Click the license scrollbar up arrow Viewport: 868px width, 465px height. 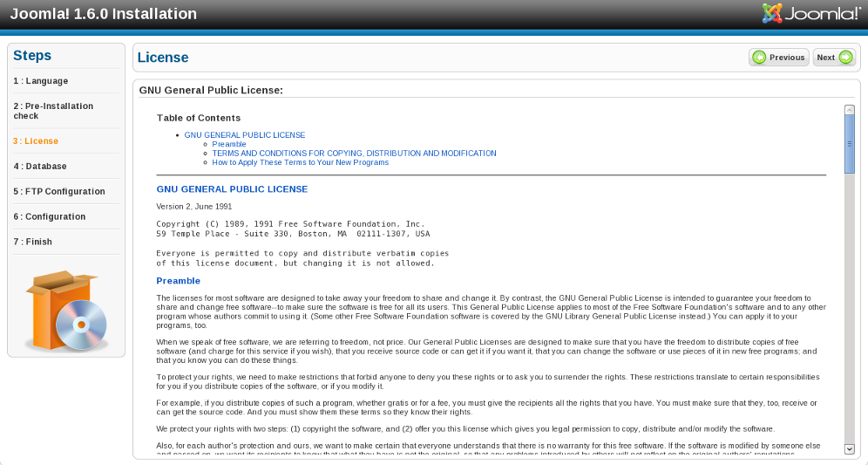point(849,110)
